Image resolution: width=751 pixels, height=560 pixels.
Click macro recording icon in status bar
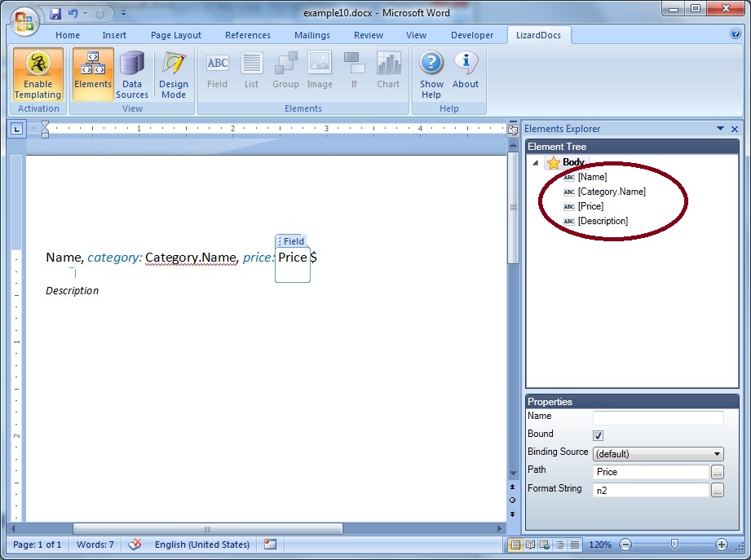point(270,545)
